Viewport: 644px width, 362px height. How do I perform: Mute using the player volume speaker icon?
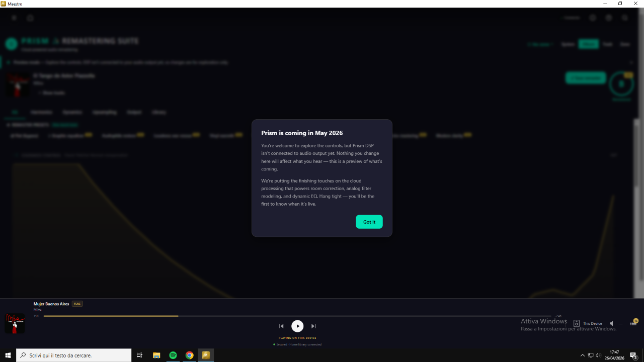point(611,323)
